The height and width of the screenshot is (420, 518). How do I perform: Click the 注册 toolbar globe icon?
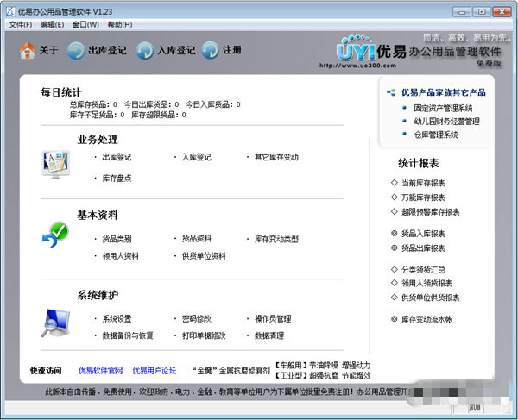(x=210, y=51)
